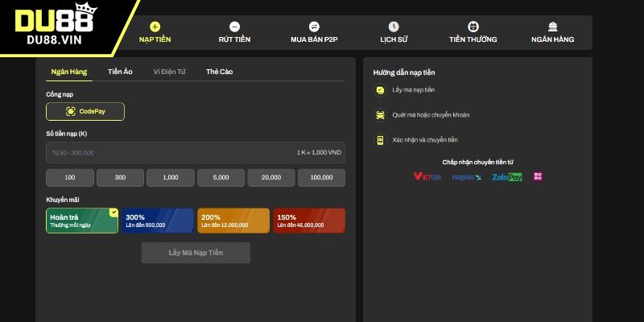Open the Ví Điện Tử tab
The width and height of the screenshot is (644, 322).
169,72
